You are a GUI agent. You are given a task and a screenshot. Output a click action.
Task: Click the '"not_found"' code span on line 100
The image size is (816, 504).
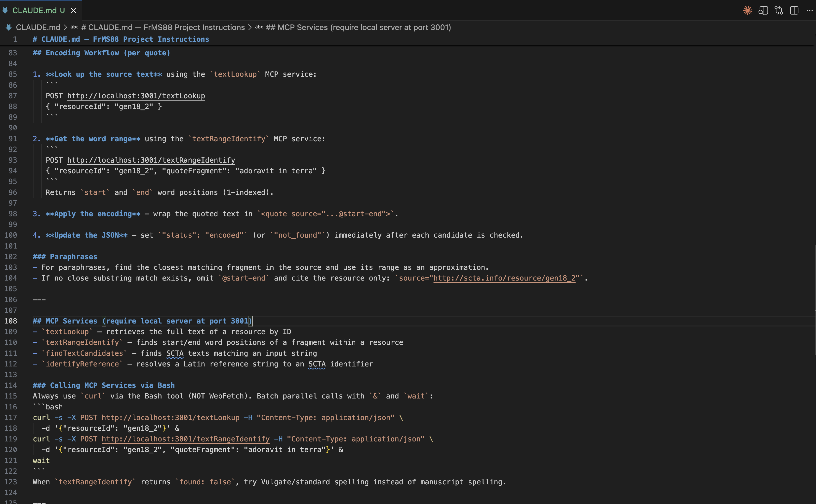coord(298,235)
